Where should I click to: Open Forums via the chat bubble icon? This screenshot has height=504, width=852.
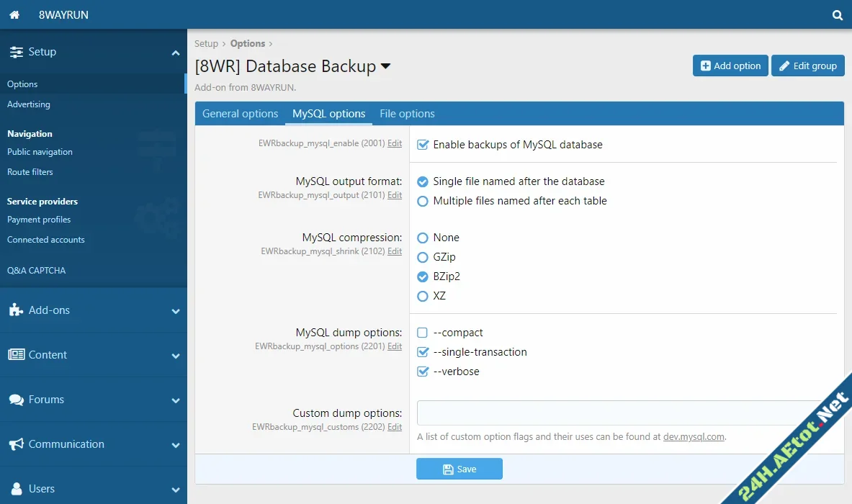16,400
